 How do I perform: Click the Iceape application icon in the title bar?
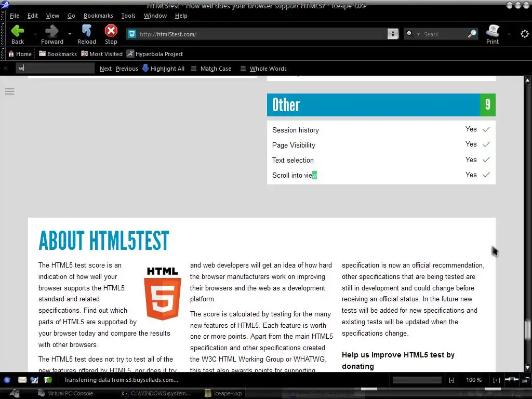point(5,5)
